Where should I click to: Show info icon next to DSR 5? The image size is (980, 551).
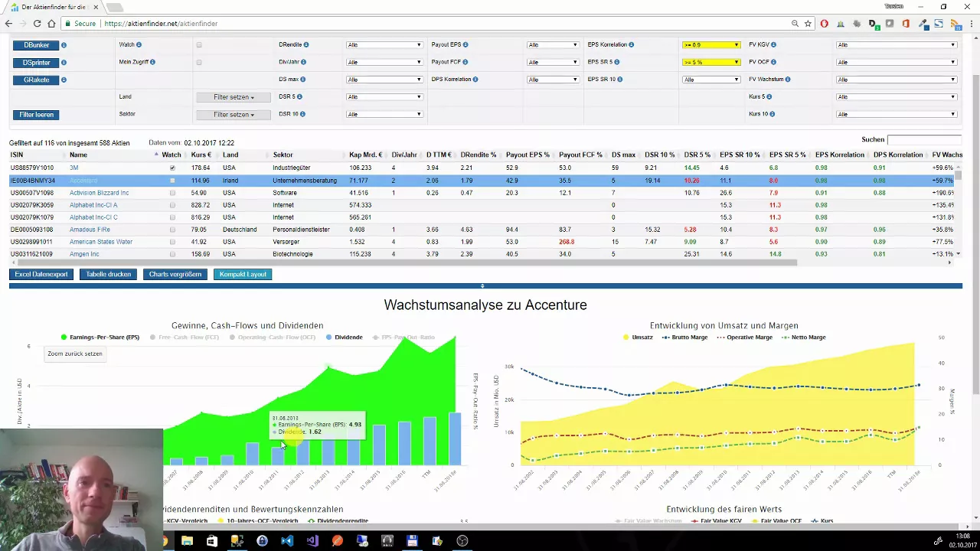tap(299, 97)
